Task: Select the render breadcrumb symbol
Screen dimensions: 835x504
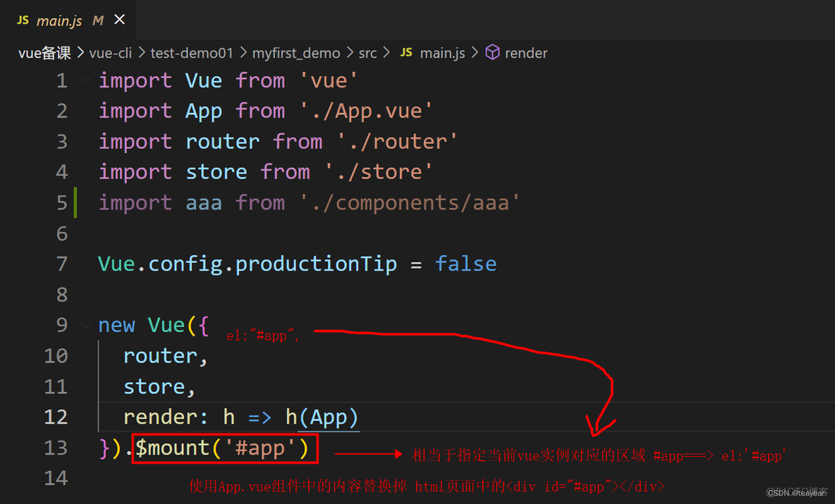Action: coord(526,54)
